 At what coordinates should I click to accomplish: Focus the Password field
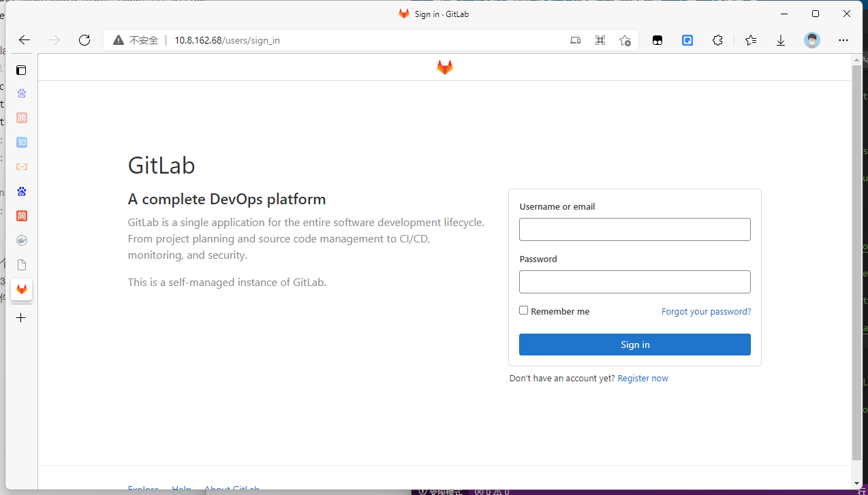635,282
